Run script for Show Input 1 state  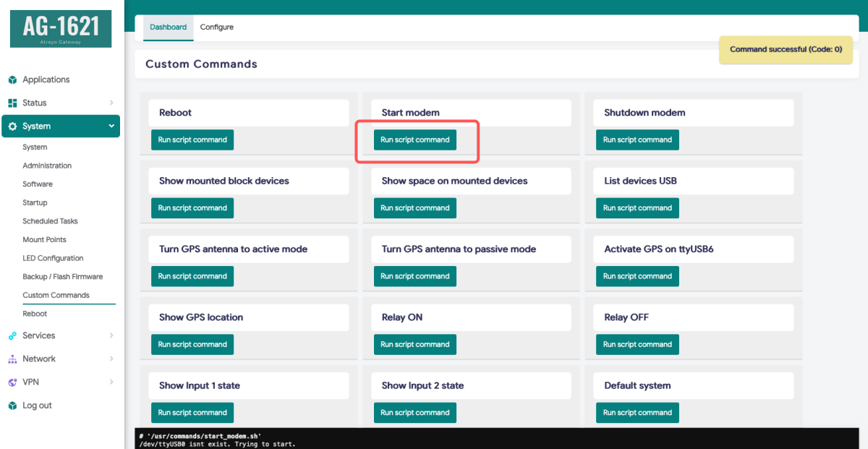click(x=192, y=413)
